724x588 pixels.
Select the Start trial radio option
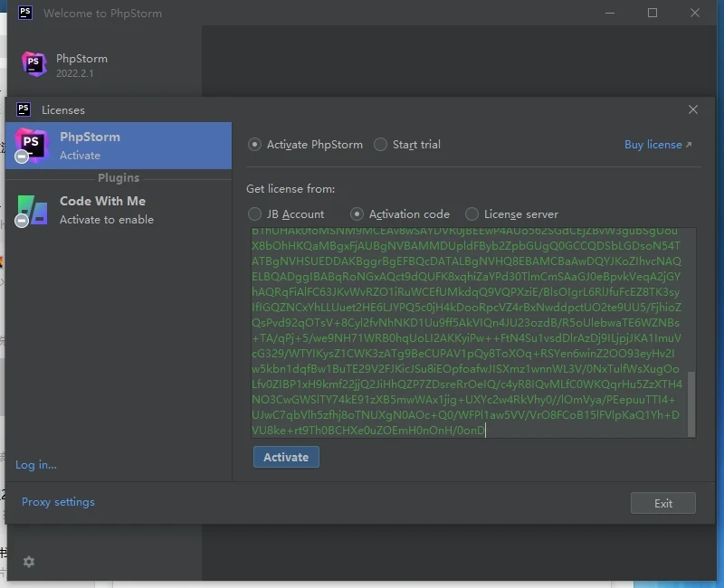(x=406, y=145)
